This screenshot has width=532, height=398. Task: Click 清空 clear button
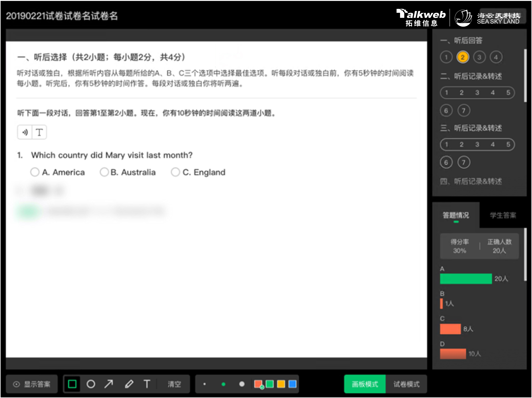tap(174, 384)
